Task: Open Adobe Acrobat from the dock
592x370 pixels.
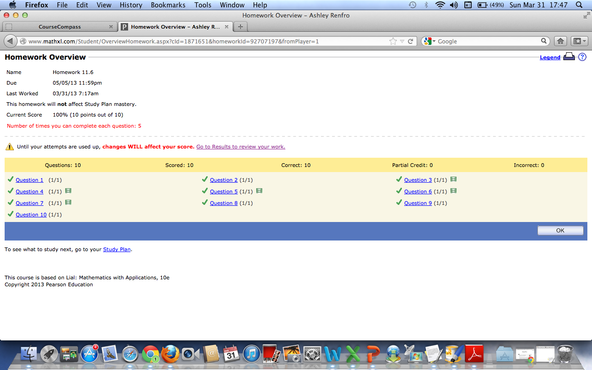Action: coord(474,354)
